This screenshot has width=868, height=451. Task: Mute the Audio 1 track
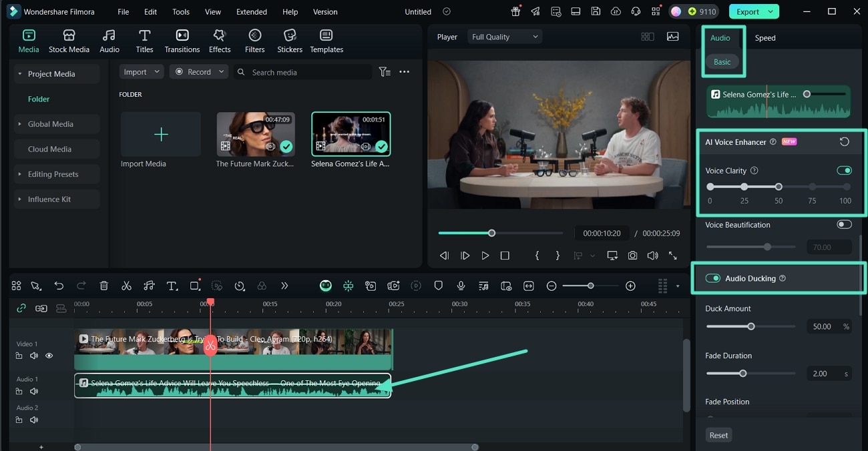[x=34, y=391]
